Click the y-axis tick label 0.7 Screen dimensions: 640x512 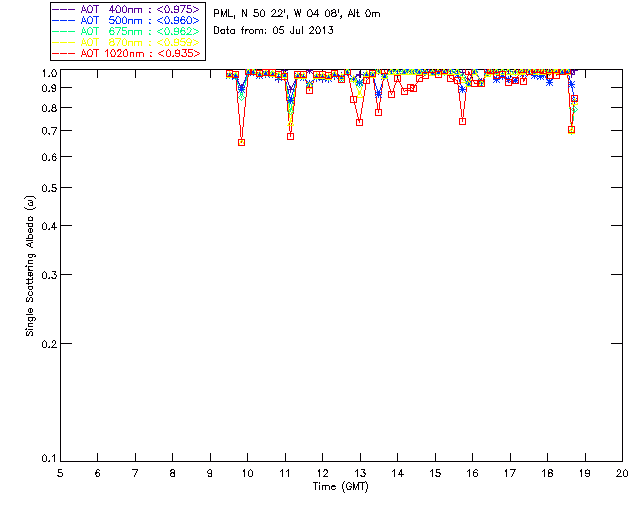tap(49, 131)
